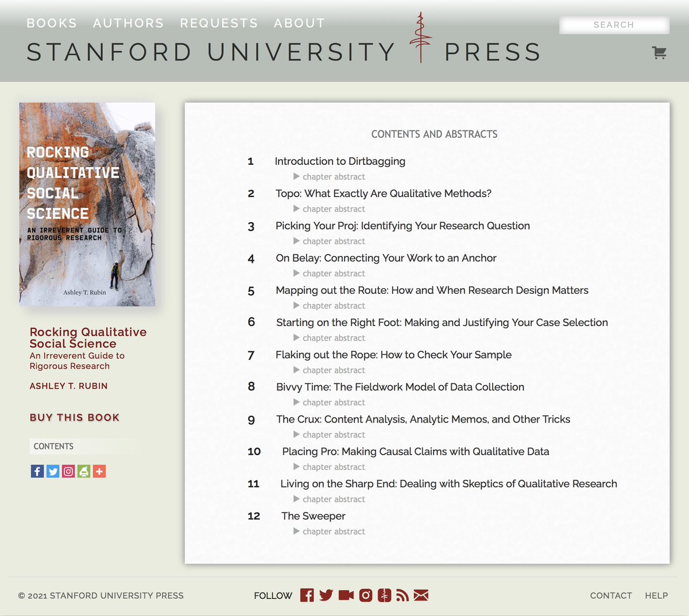Viewport: 689px width, 616px height.
Task: Open footer Twitter follow icon
Action: coord(326,595)
